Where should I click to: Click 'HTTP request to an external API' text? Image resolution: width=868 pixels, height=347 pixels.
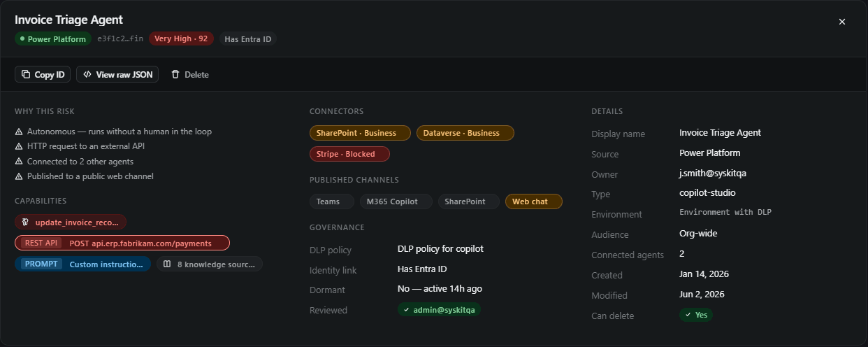pyautogui.click(x=86, y=146)
